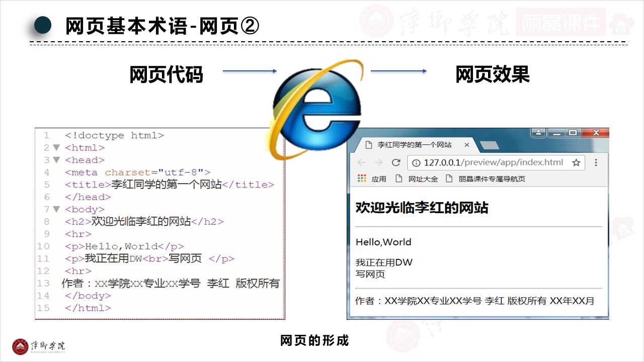644x362 pixels.
Task: Open the 应用 apps shortcut in the bookmarks bar
Action: (x=372, y=178)
